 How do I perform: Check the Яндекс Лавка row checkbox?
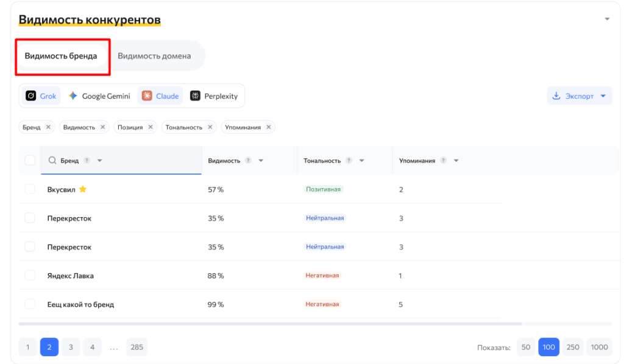pos(30,276)
